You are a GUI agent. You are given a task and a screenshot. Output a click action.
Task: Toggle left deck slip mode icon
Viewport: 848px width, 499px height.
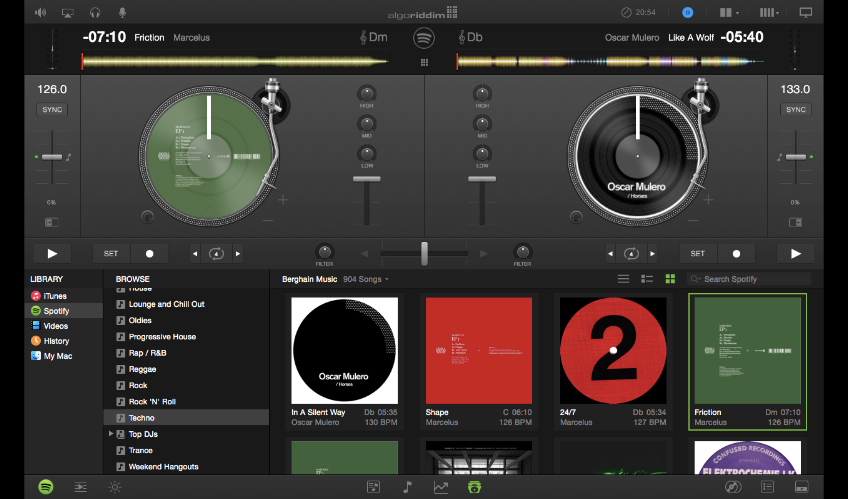click(x=51, y=222)
